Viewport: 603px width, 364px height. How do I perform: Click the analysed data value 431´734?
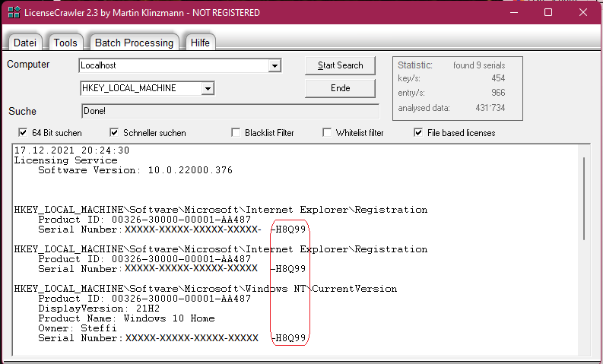tap(490, 108)
